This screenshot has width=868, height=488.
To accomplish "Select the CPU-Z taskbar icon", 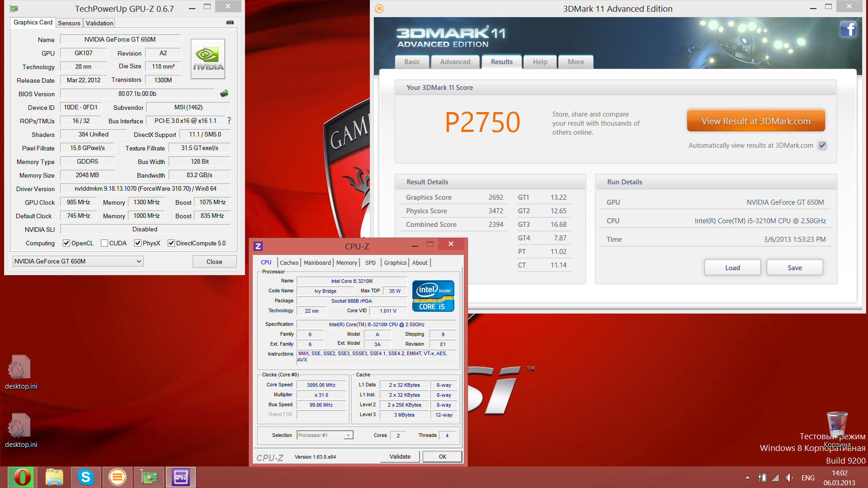I will [x=181, y=477].
